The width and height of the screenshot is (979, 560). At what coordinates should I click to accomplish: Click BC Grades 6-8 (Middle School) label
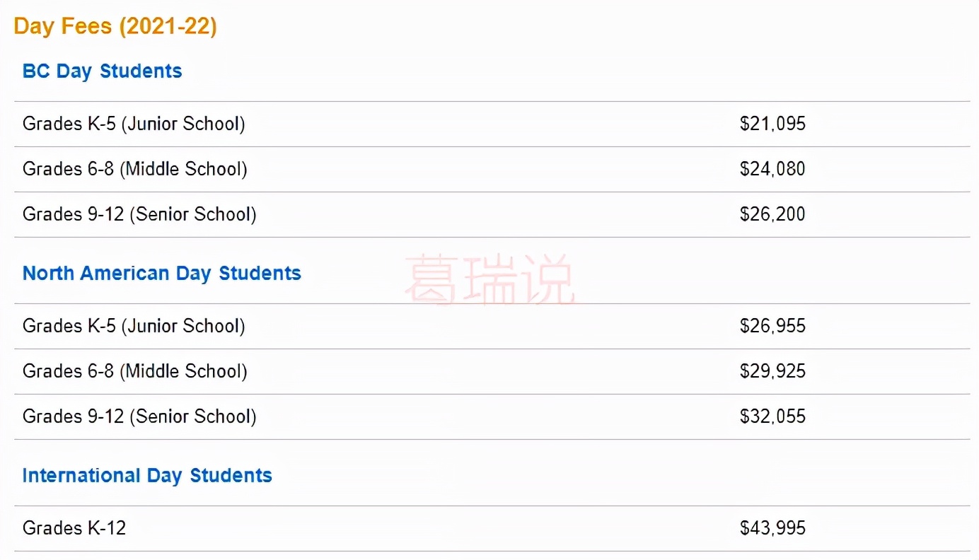point(134,170)
